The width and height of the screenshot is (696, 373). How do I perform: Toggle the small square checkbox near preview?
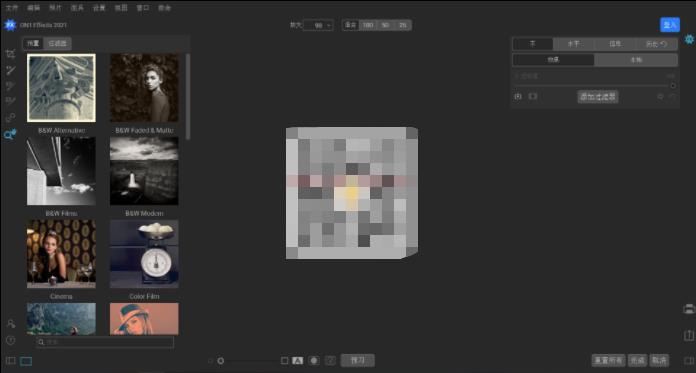(x=285, y=361)
